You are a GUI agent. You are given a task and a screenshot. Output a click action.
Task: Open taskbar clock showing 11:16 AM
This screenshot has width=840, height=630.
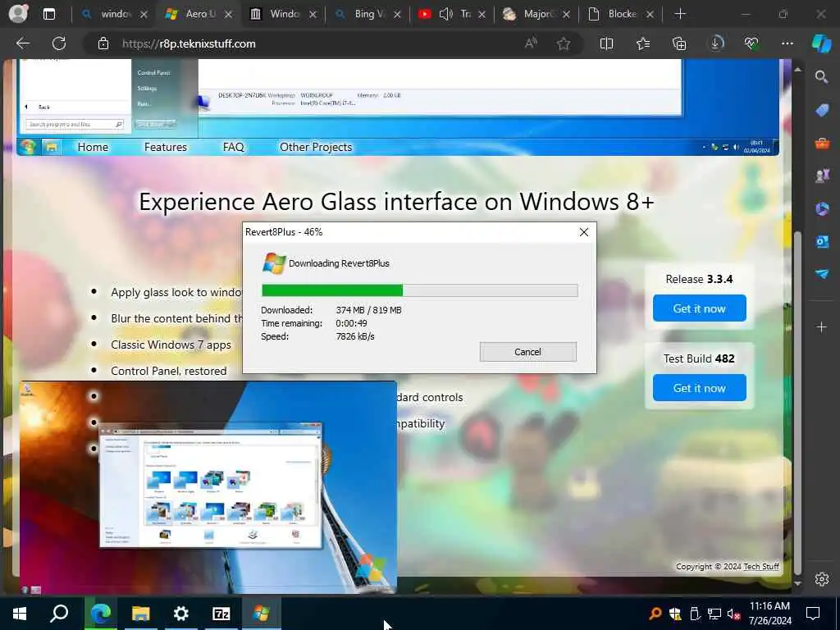[769, 614]
